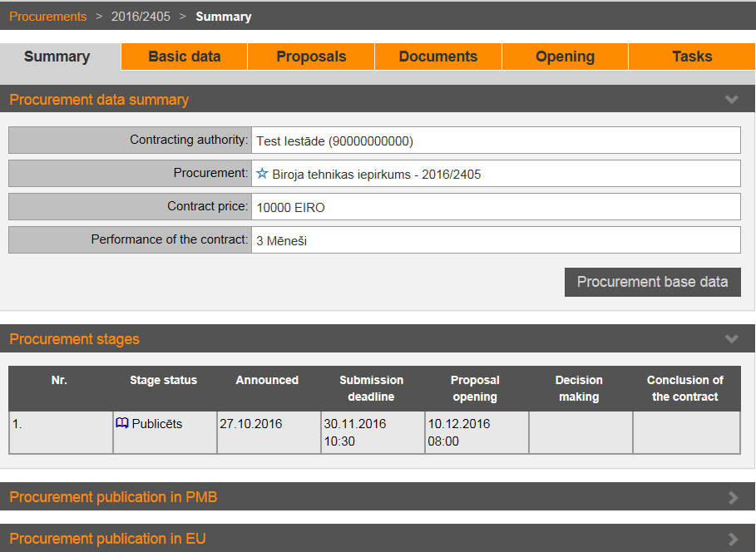Select the Opening tab
Screen dimensions: 756x552
pyautogui.click(x=565, y=57)
